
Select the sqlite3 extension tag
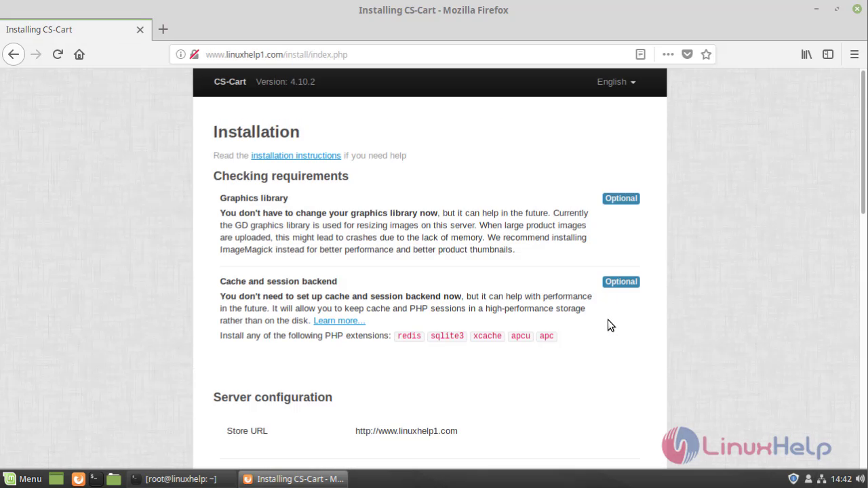coord(447,336)
